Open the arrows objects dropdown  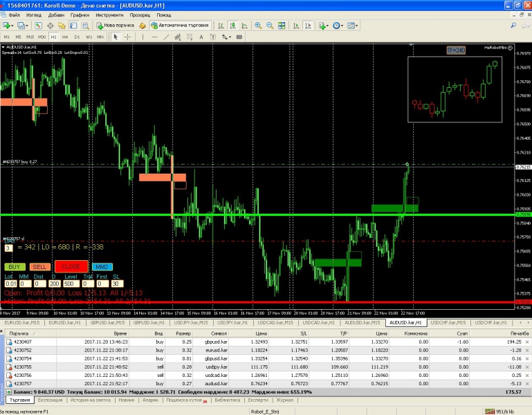[x=226, y=37]
